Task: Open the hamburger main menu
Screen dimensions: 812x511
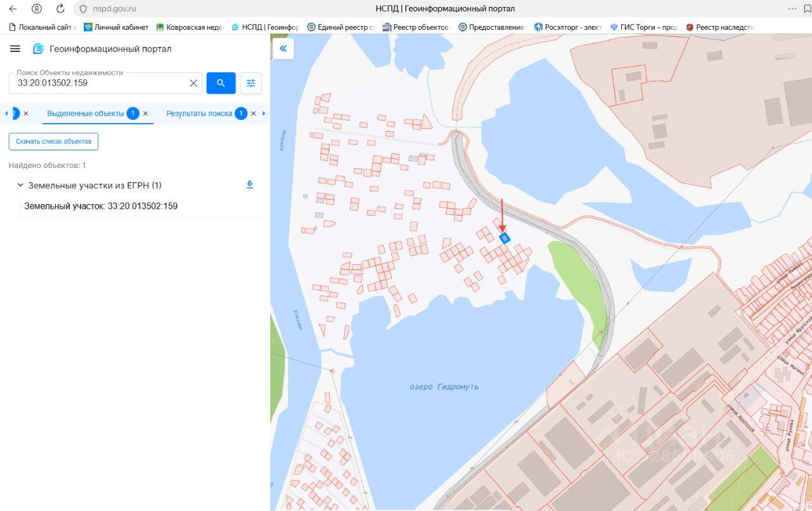Action: click(x=15, y=49)
